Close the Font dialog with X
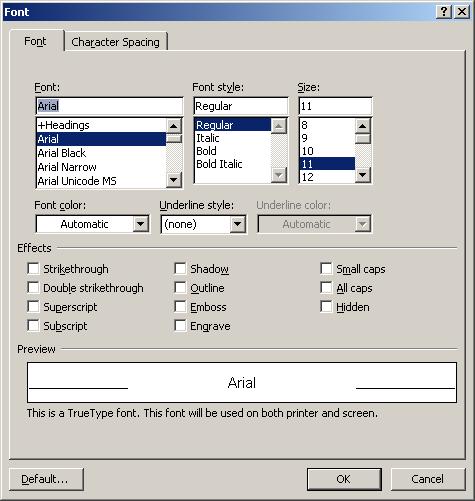This screenshot has width=475, height=501. 462,12
